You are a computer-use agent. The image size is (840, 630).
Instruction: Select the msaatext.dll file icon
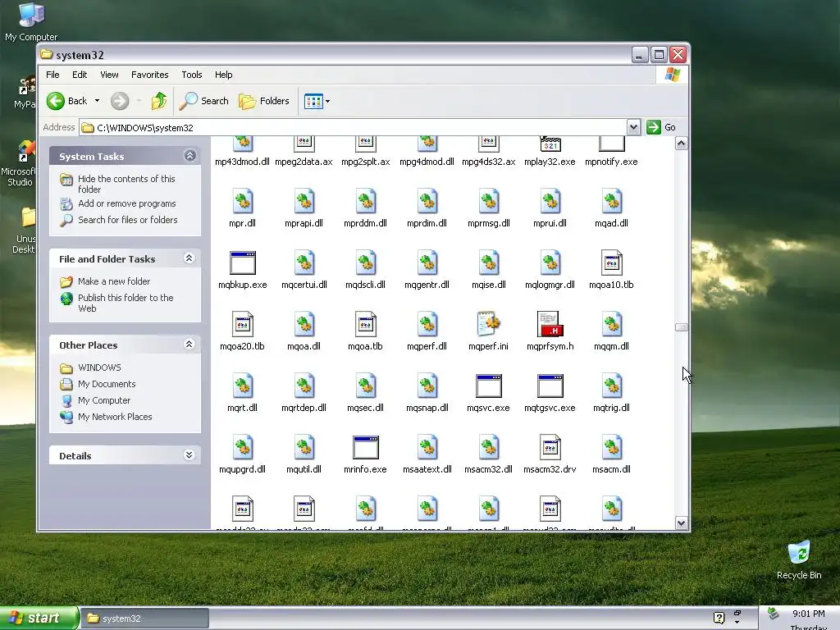[427, 448]
